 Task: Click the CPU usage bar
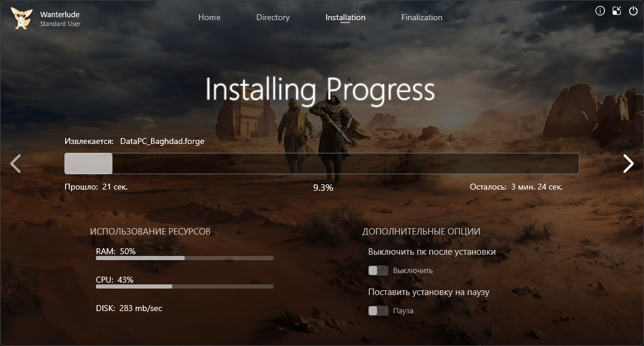pyautogui.click(x=184, y=287)
